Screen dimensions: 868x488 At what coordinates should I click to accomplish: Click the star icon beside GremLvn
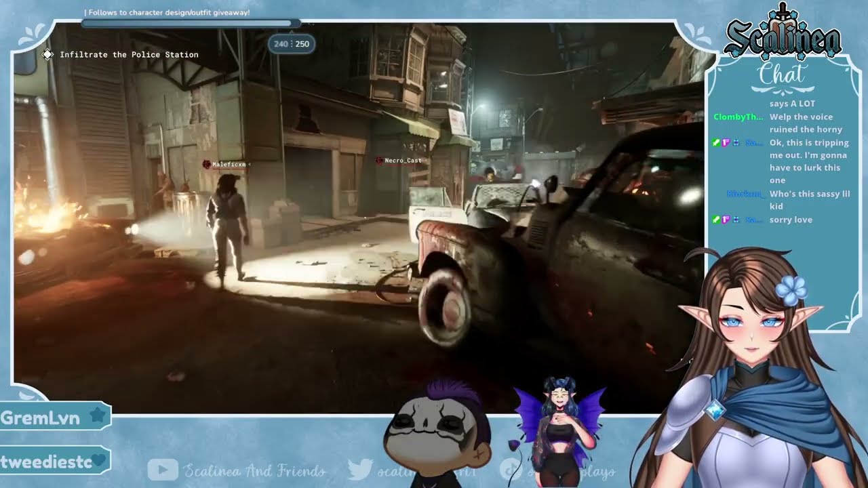click(98, 416)
